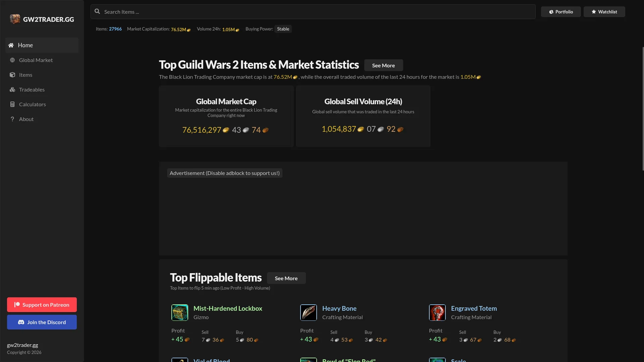Click the Global Market Cap card heading
This screenshot has width=644, height=362.
coord(226,102)
